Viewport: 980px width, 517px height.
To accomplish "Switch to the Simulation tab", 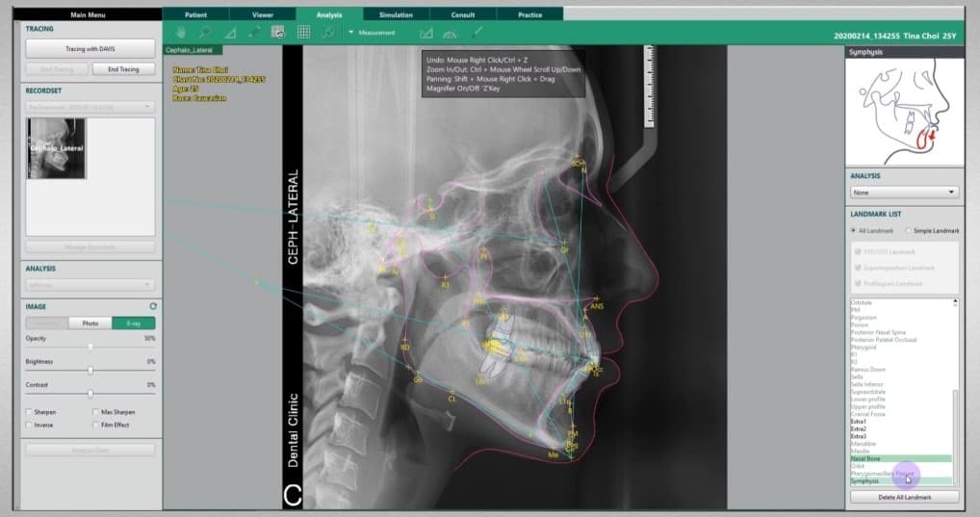I will [396, 15].
